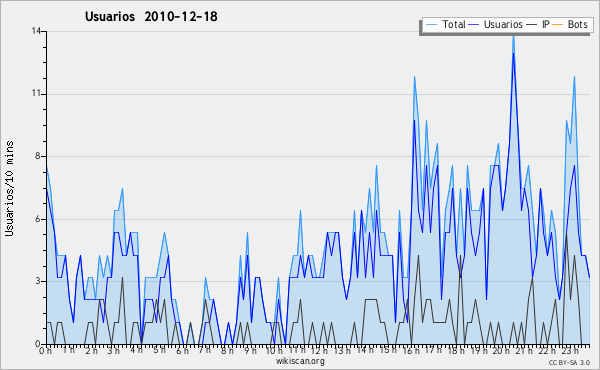This screenshot has width=600, height=370.
Task: Click the chart title 'Usuarios 2010-12-18'
Action: [x=151, y=16]
